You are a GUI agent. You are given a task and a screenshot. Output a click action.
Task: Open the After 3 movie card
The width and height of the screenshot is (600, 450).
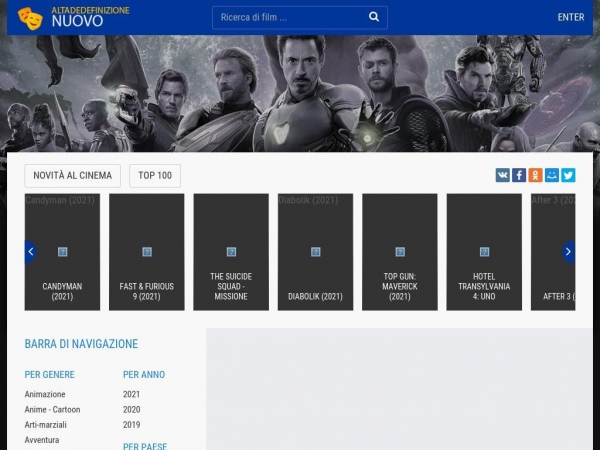click(553, 252)
